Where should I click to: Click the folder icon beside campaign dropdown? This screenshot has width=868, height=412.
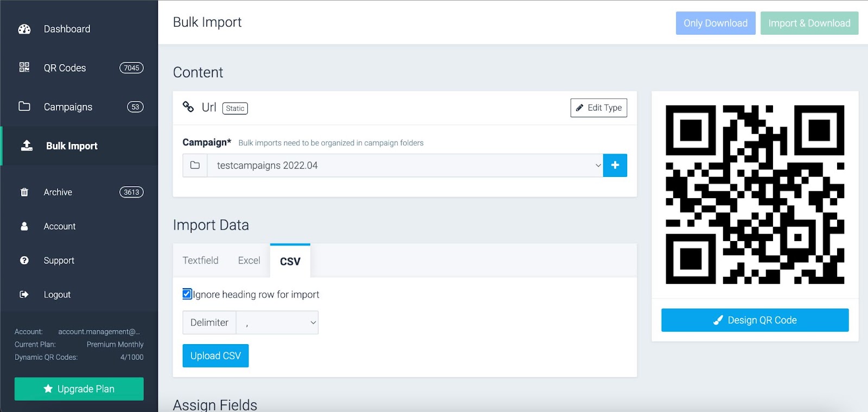point(195,165)
